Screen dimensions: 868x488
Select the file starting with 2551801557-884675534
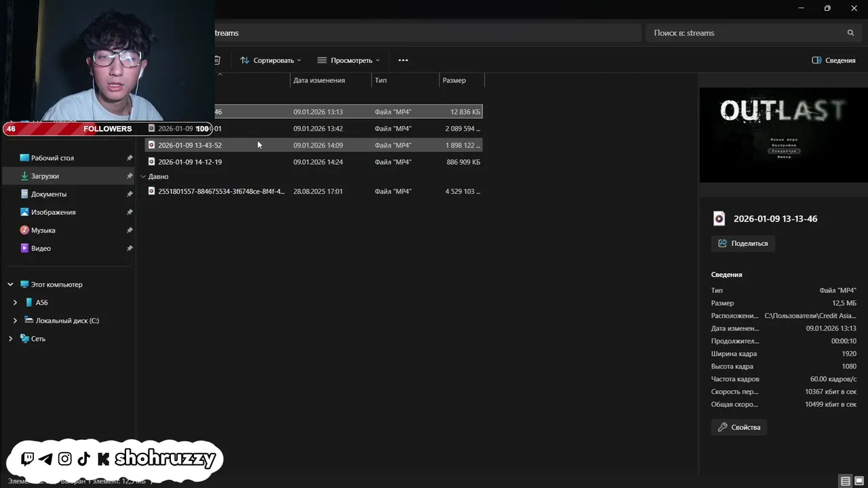pos(313,191)
